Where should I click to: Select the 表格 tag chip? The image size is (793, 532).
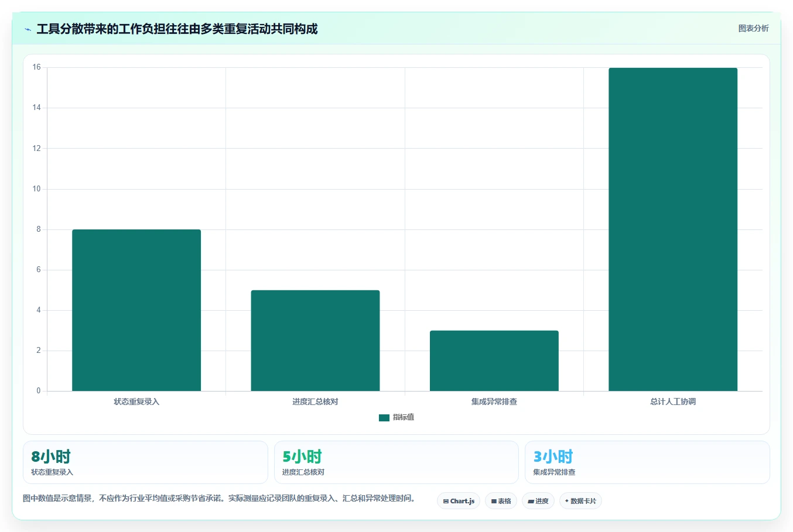click(x=501, y=501)
